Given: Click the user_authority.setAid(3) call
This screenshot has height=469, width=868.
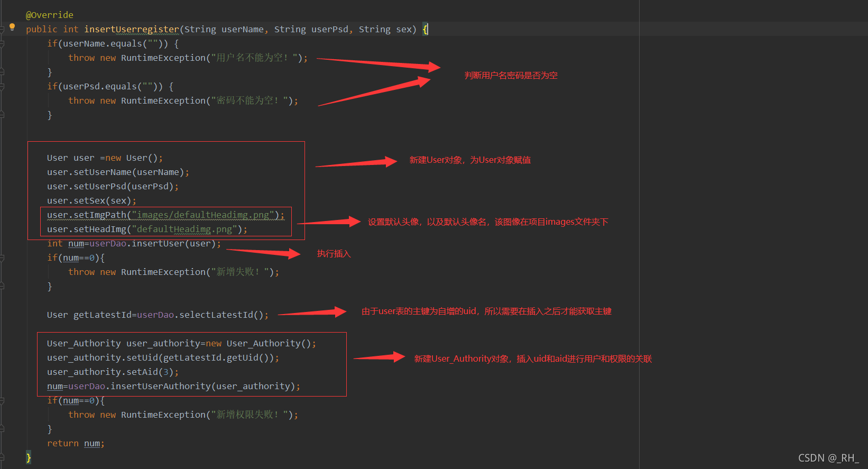Looking at the screenshot, I should click(x=113, y=372).
